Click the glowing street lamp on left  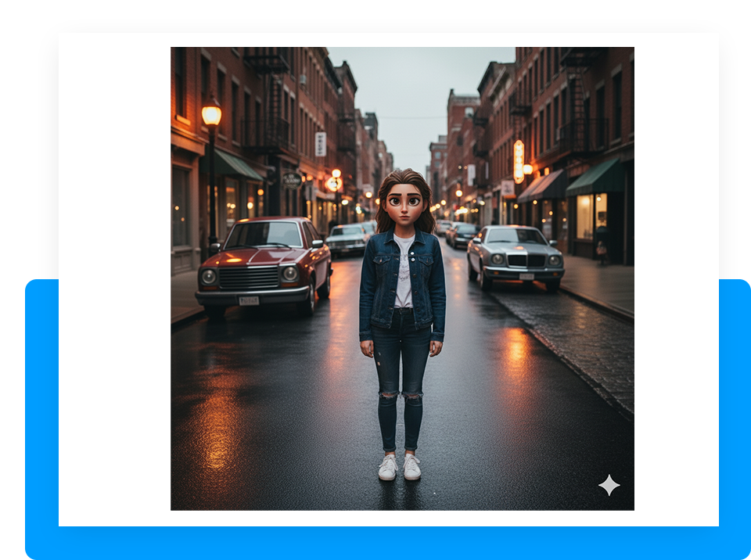(x=211, y=114)
